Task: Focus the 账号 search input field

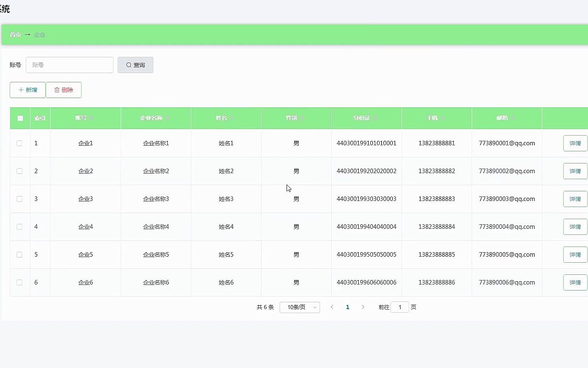Action: coord(69,65)
